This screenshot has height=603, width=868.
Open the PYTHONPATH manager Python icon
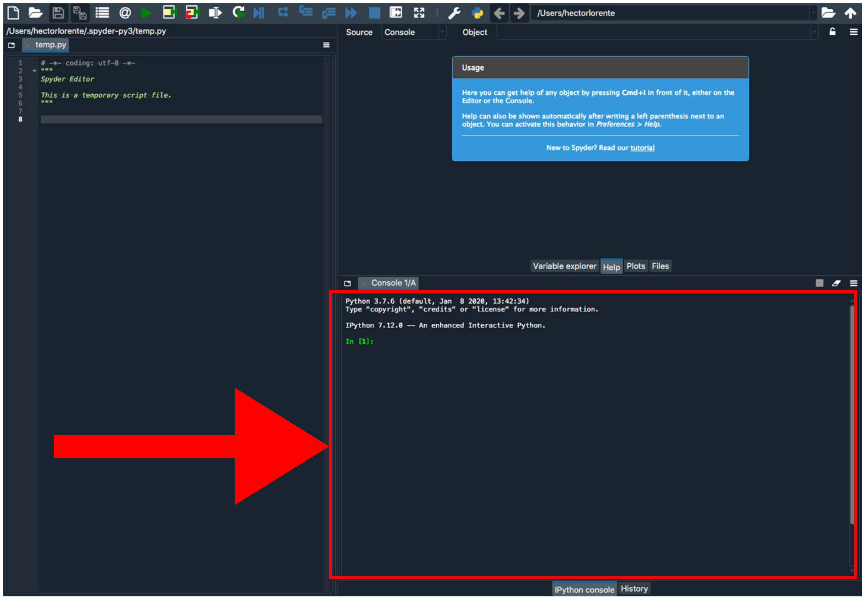point(477,13)
